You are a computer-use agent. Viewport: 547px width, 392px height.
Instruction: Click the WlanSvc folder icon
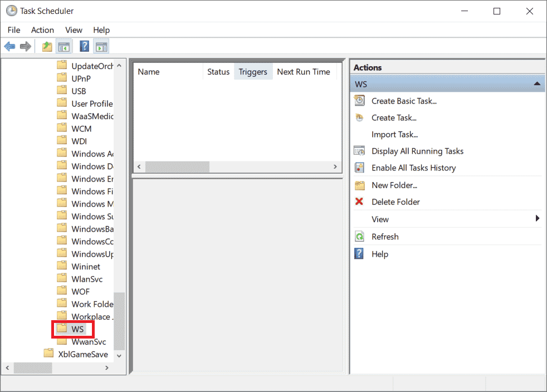point(62,278)
